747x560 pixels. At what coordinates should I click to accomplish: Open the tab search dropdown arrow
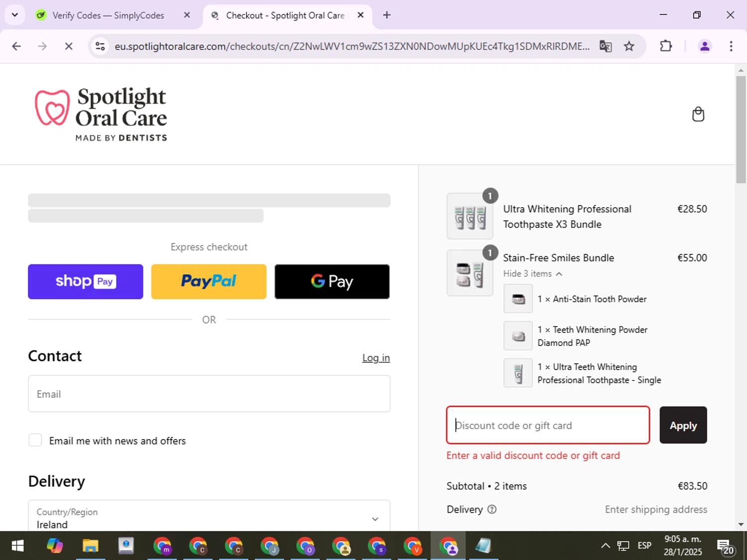[15, 15]
